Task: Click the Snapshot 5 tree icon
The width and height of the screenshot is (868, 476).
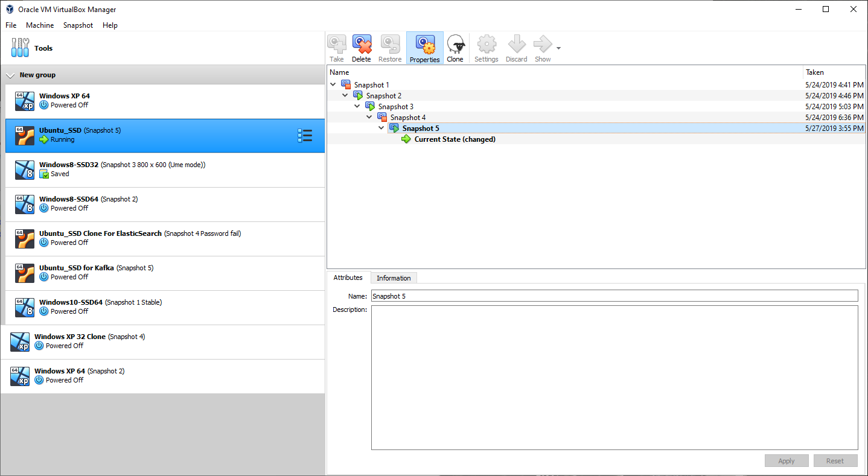Action: (394, 128)
